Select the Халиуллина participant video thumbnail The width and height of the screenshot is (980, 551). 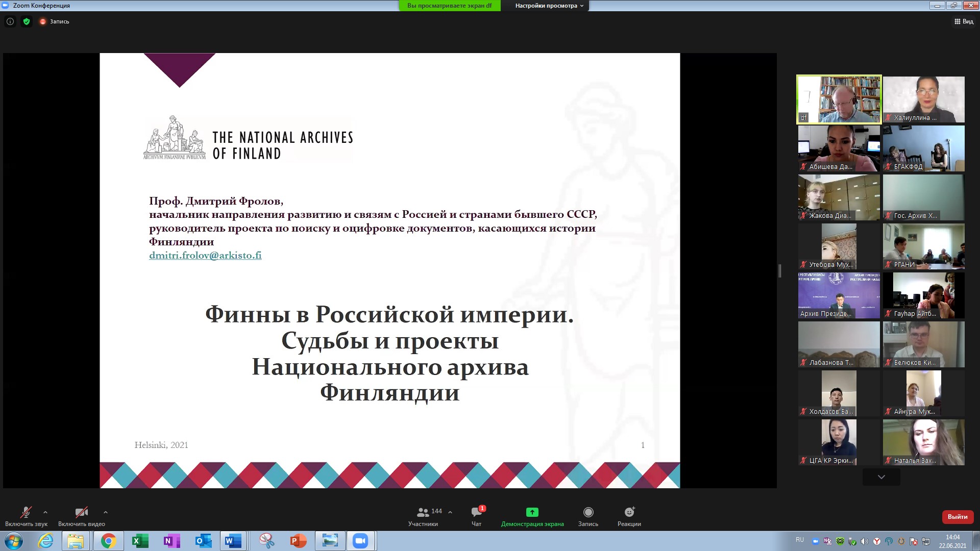pos(924,99)
